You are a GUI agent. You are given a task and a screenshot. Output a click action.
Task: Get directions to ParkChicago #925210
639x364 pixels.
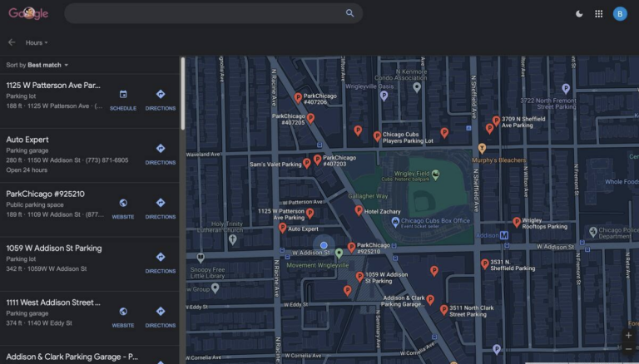(x=161, y=209)
